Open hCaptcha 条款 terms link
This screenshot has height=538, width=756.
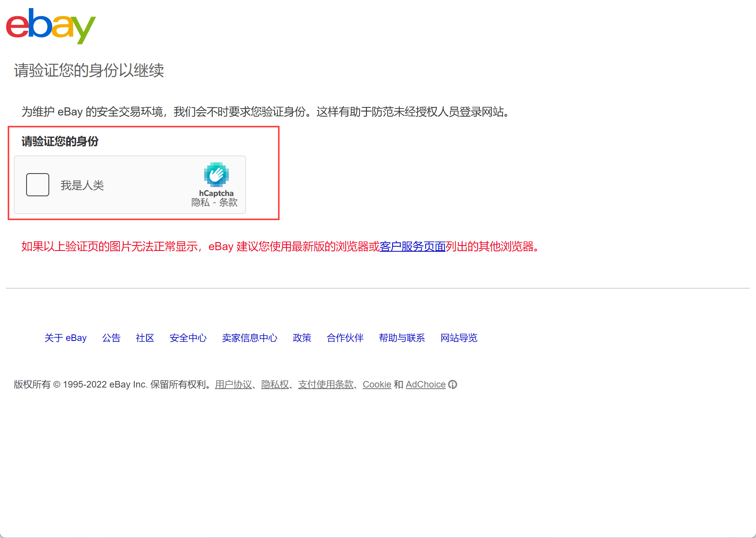(x=228, y=202)
